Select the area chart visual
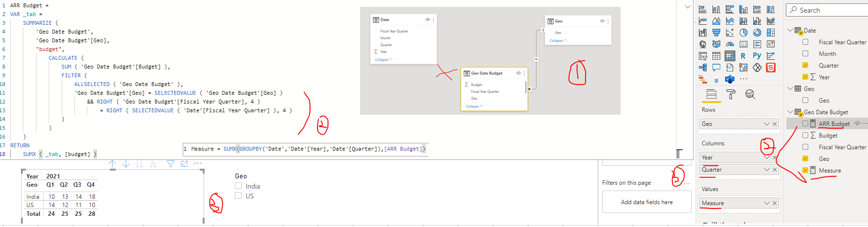This screenshot has height=227, width=868. click(x=716, y=21)
